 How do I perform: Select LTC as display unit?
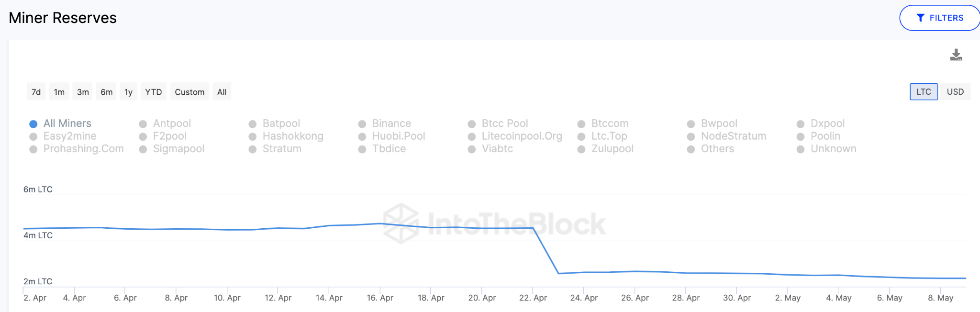coord(924,92)
